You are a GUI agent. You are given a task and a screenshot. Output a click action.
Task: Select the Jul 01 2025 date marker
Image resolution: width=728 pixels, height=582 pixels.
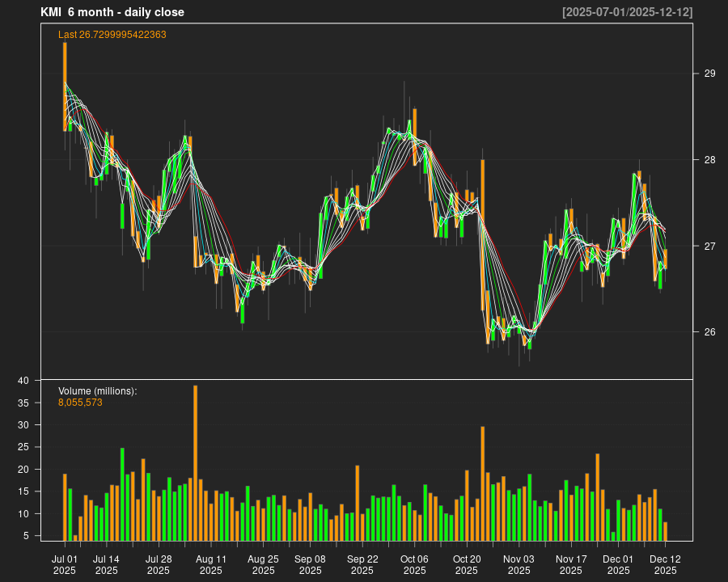(x=65, y=564)
